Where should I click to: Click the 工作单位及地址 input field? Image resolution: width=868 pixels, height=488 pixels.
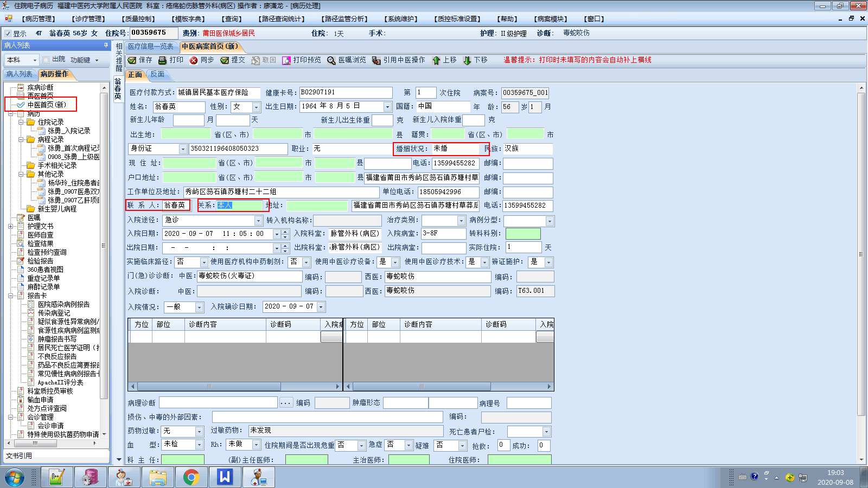(x=281, y=192)
